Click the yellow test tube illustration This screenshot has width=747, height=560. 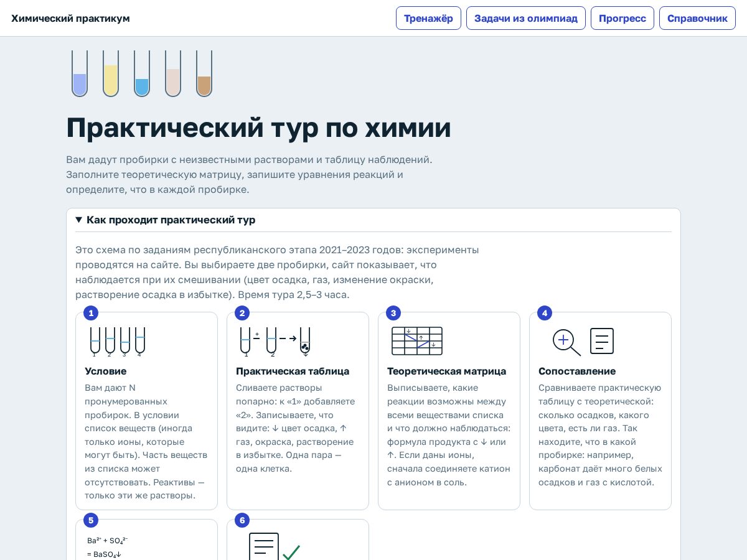click(111, 73)
